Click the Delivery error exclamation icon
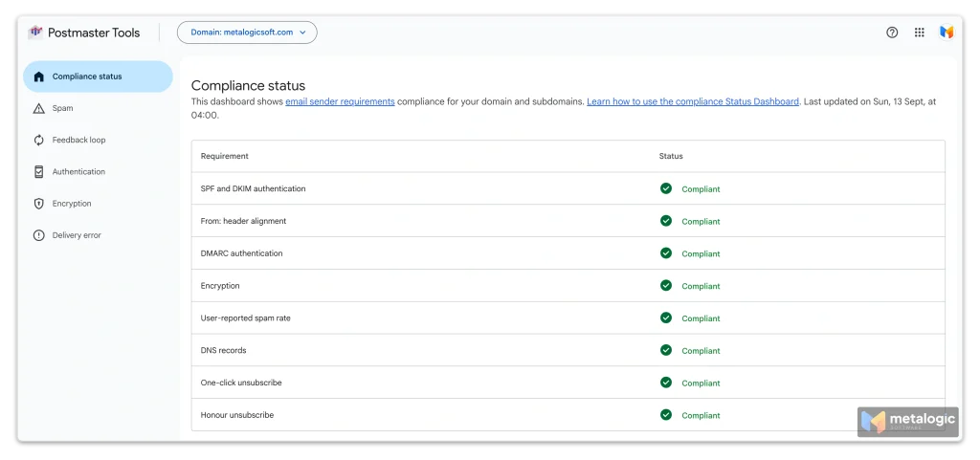This screenshot has width=980, height=460. click(38, 235)
